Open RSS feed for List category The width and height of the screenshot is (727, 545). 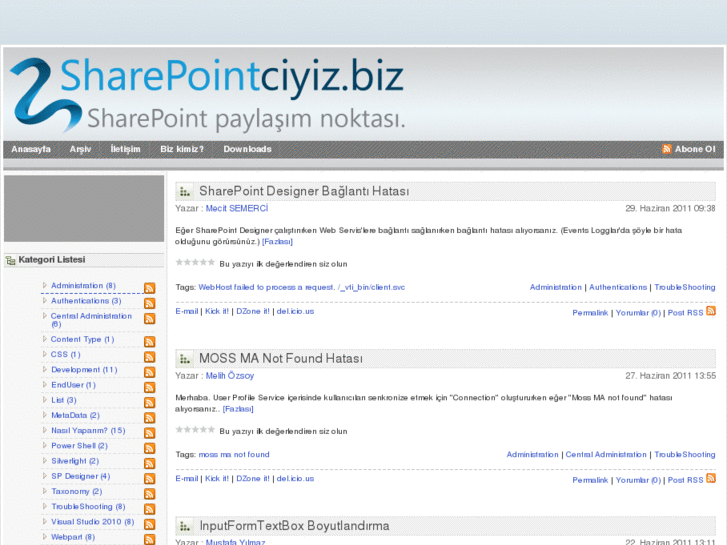tap(149, 403)
